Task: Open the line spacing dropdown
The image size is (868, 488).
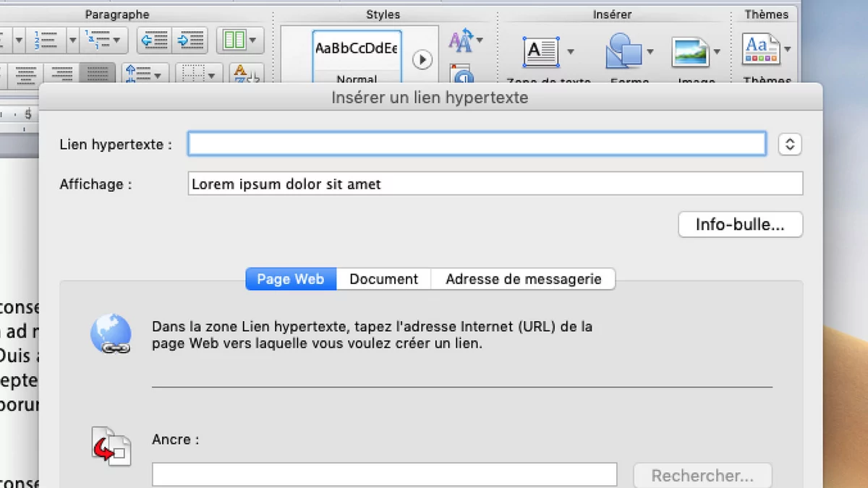Action: (x=146, y=74)
